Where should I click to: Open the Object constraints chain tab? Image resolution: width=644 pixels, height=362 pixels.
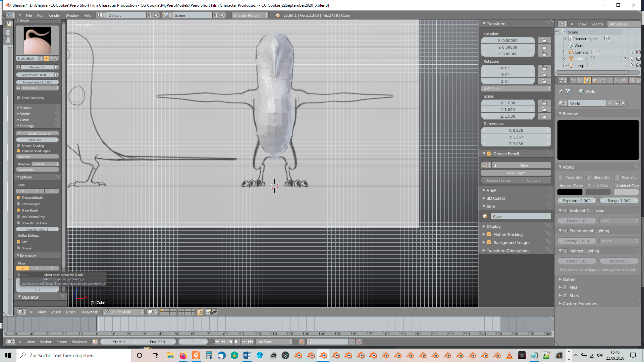coord(602,81)
